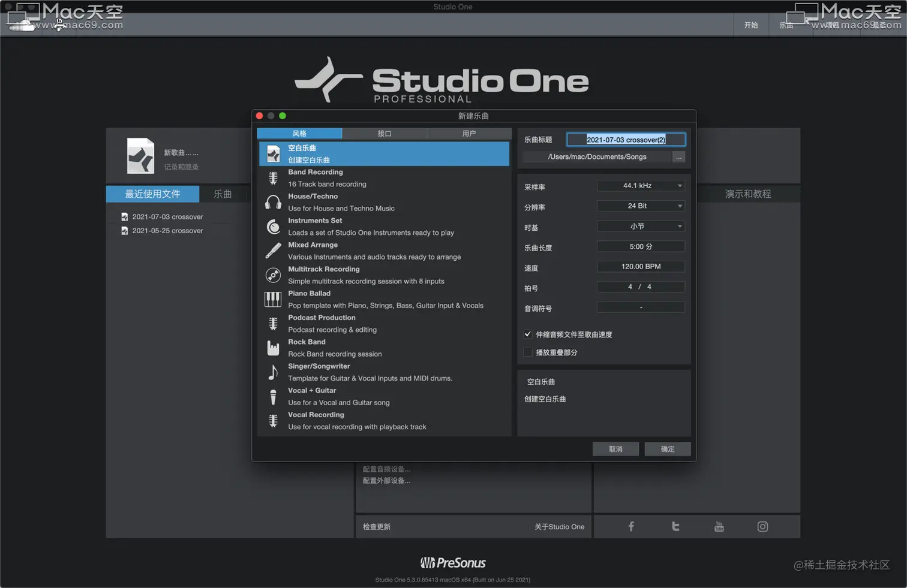Viewport: 907px width, 588px height.
Task: Open the 乐曲 tab on start page
Action: pos(223,194)
